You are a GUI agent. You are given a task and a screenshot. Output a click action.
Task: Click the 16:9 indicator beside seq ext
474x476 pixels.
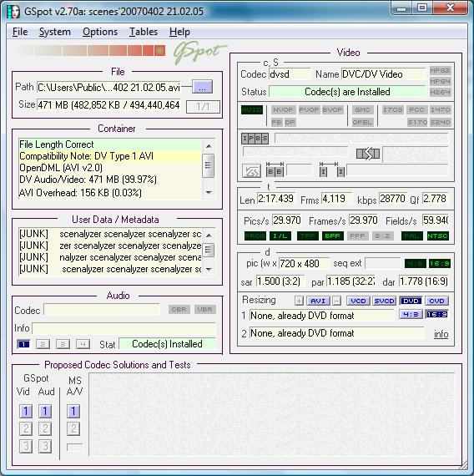tap(440, 264)
